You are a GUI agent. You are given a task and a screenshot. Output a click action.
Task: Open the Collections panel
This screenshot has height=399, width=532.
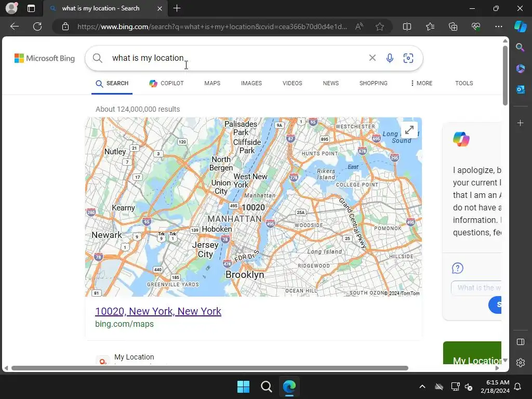coord(453,26)
